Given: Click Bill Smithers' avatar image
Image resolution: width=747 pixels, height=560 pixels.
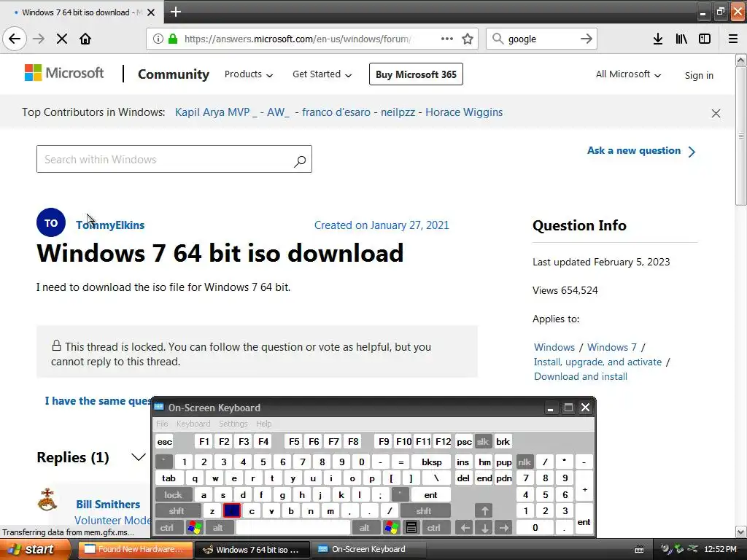Looking at the screenshot, I should point(47,499).
